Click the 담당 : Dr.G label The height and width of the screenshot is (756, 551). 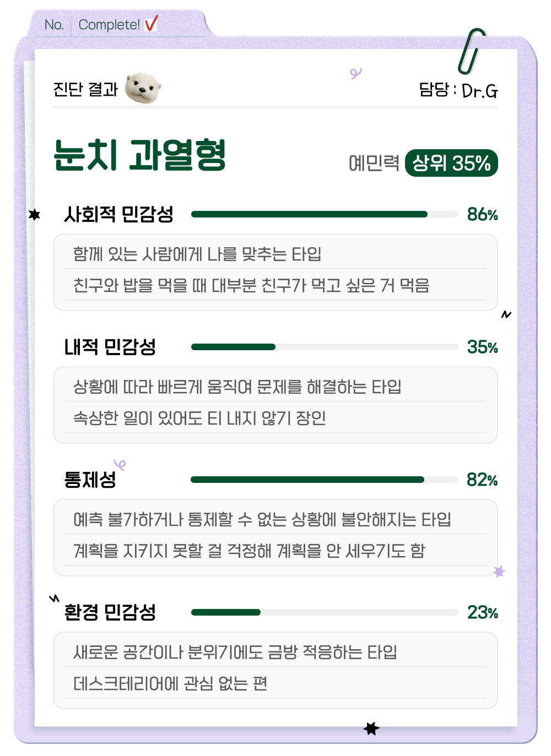pyautogui.click(x=458, y=90)
